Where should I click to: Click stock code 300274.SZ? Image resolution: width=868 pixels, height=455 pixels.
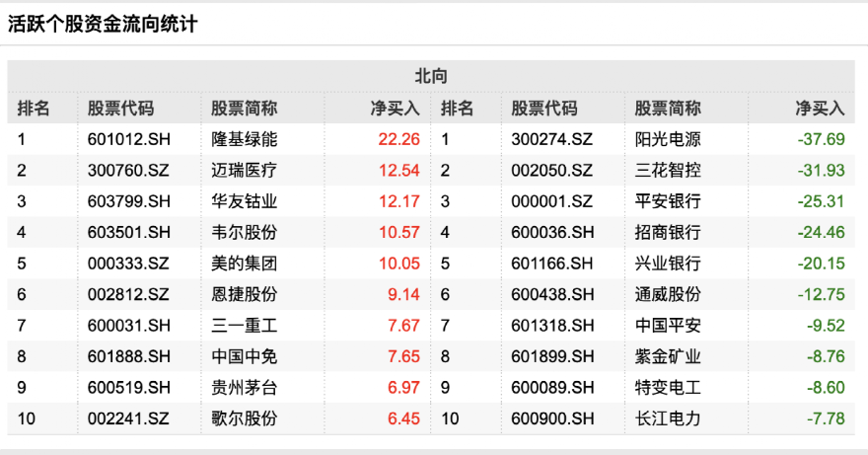(552, 139)
